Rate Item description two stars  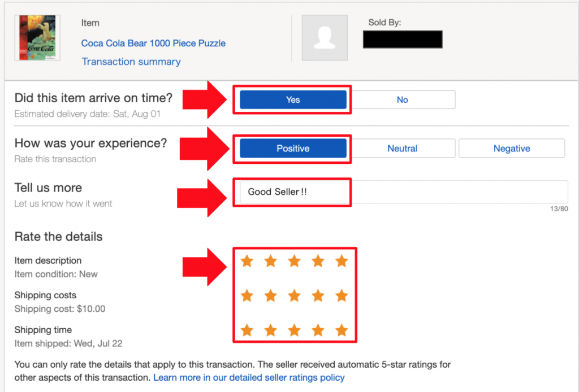271,261
